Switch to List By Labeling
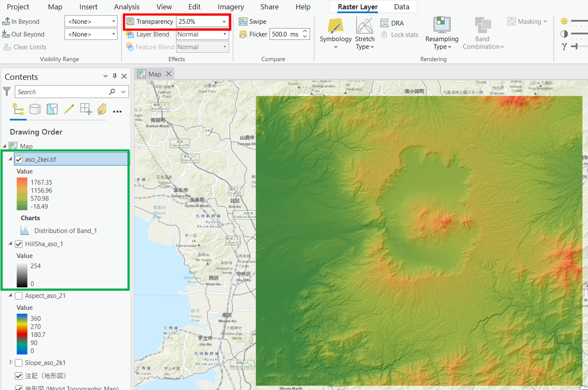The image size is (588, 390). pos(102,109)
